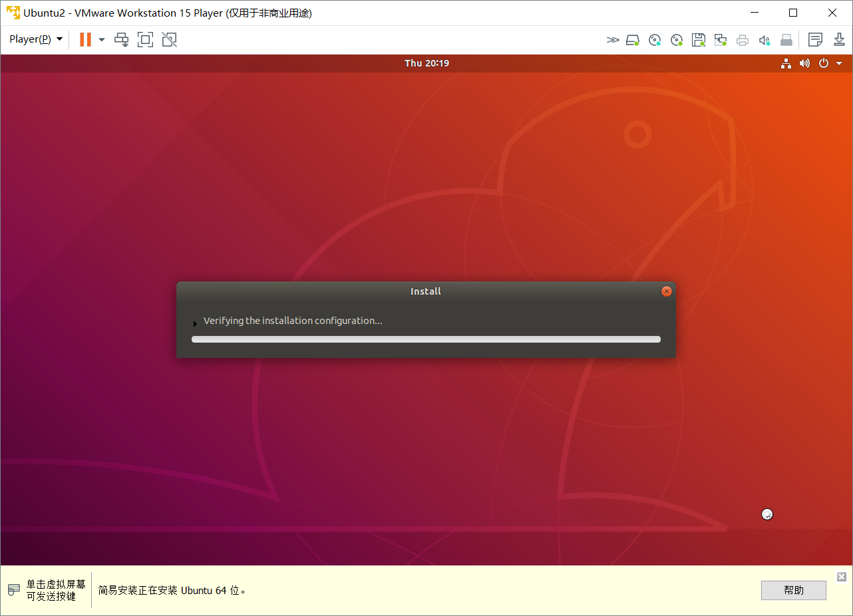This screenshot has height=616, width=853.
Task: Open the hard disk device icon
Action: 633,40
